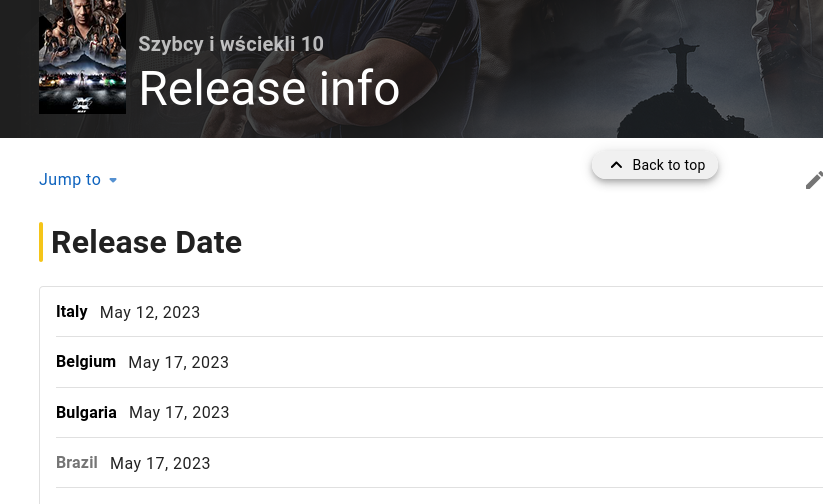Select the Italy country label
The height and width of the screenshot is (504, 823).
(72, 312)
